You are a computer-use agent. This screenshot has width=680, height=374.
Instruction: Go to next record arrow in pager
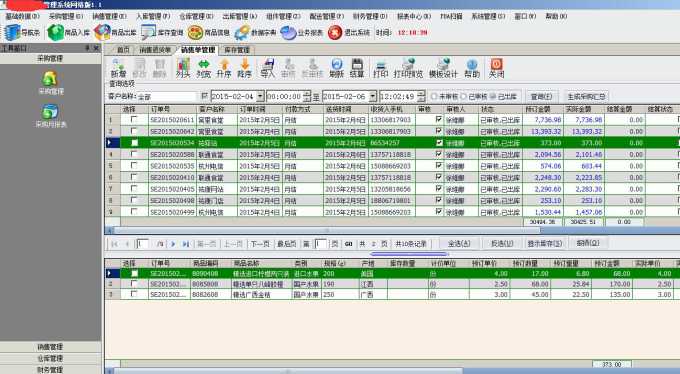point(173,244)
